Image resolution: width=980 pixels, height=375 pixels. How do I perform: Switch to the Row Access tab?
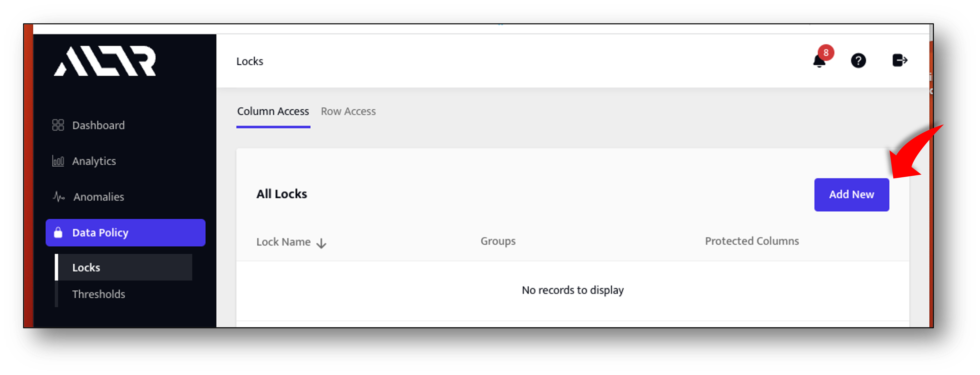pos(348,111)
